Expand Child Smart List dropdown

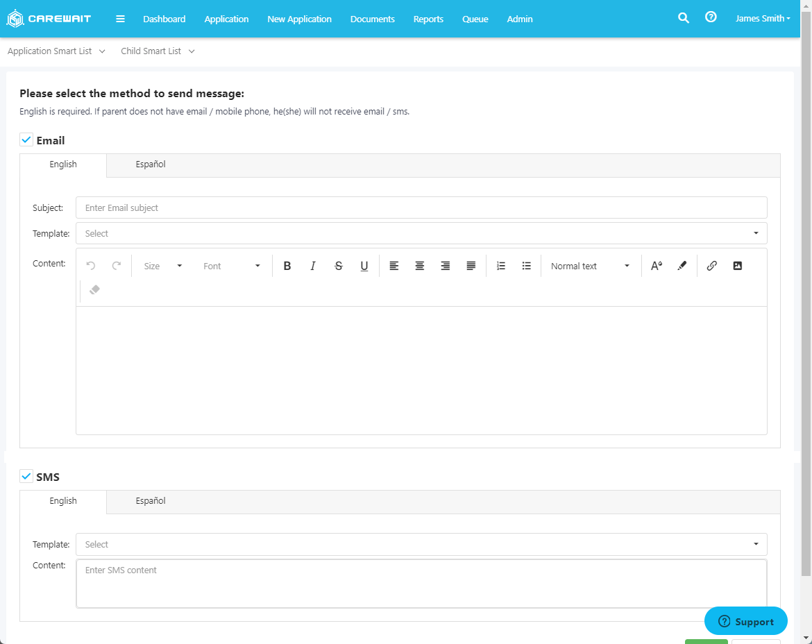[158, 51]
